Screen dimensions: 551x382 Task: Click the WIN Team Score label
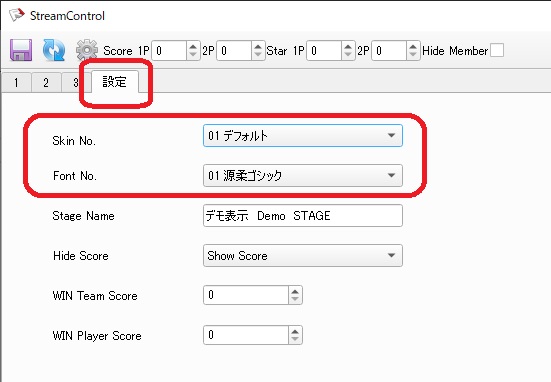pos(95,296)
